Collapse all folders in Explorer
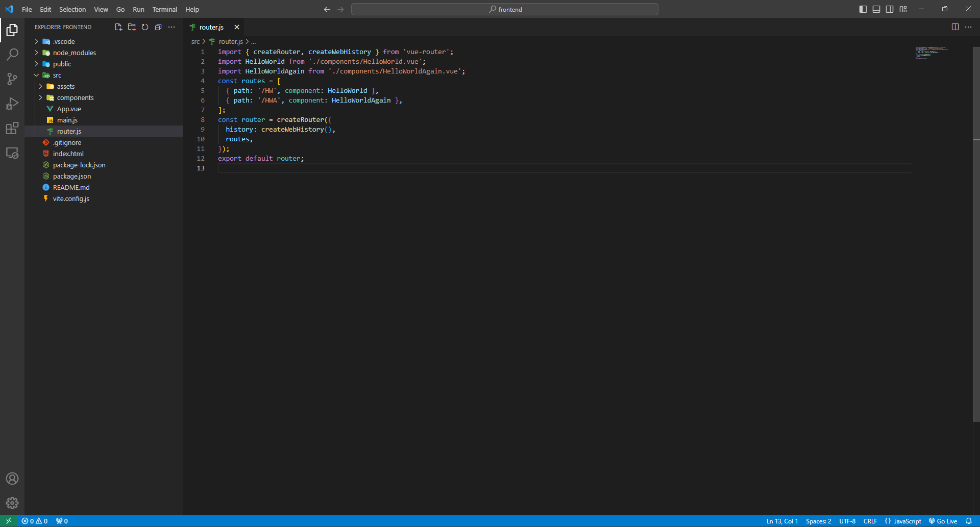Viewport: 980px width, 527px height. click(x=158, y=27)
